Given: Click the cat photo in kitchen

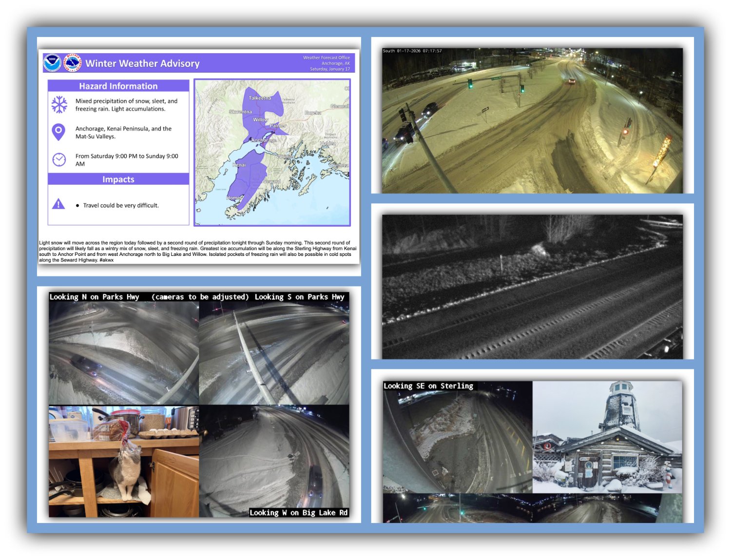Looking at the screenshot, I should pyautogui.click(x=124, y=461).
